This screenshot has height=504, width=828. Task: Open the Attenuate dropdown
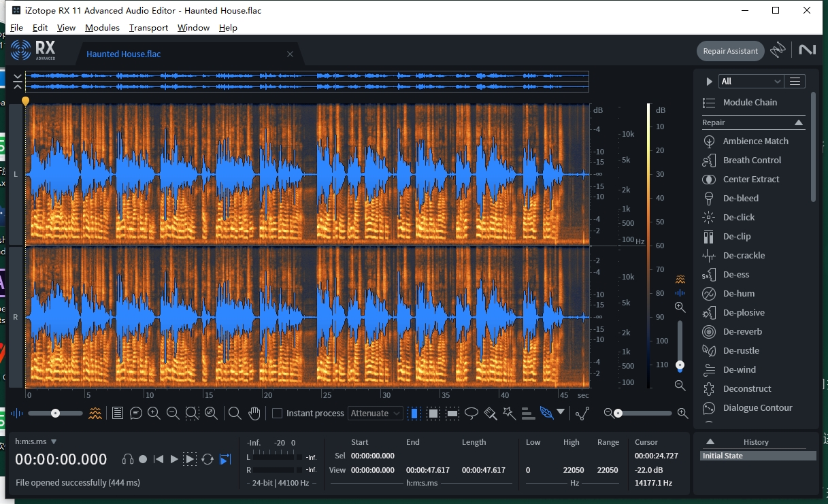click(x=375, y=413)
